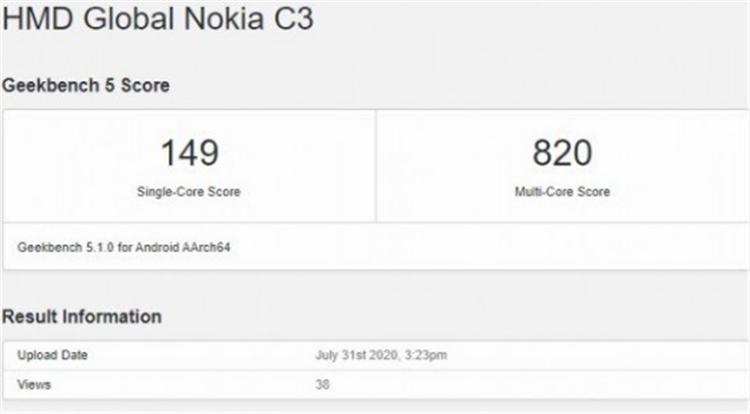Select the "Single-Core Score" label
The image size is (750, 414).
(189, 191)
